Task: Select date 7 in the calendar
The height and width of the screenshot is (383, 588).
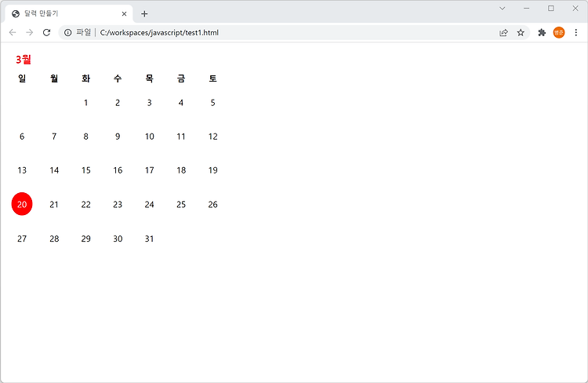Action: [54, 137]
